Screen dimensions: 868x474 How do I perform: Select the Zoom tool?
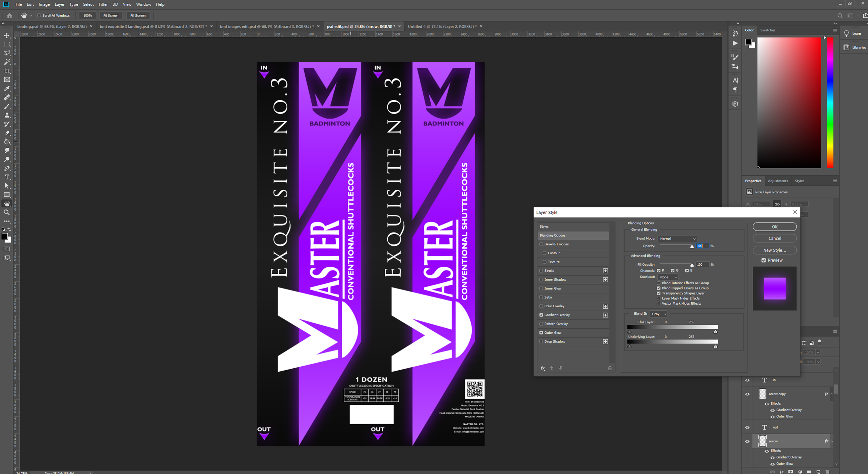tap(7, 212)
